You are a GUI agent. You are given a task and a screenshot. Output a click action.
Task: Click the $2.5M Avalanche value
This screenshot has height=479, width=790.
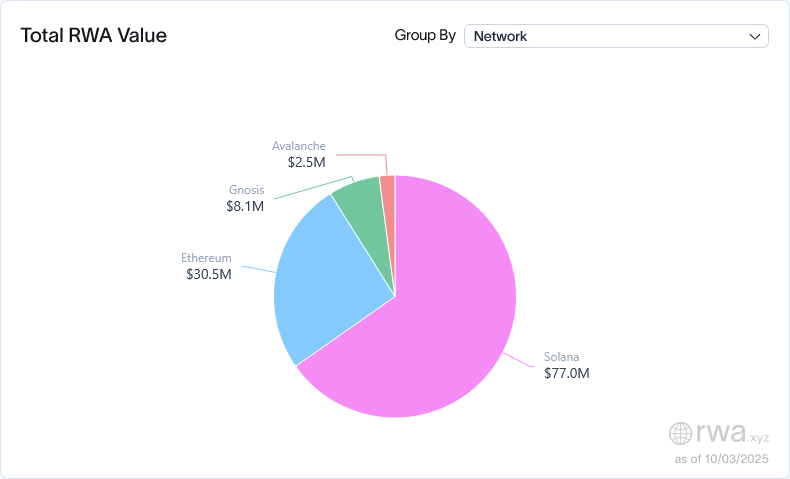click(301, 162)
